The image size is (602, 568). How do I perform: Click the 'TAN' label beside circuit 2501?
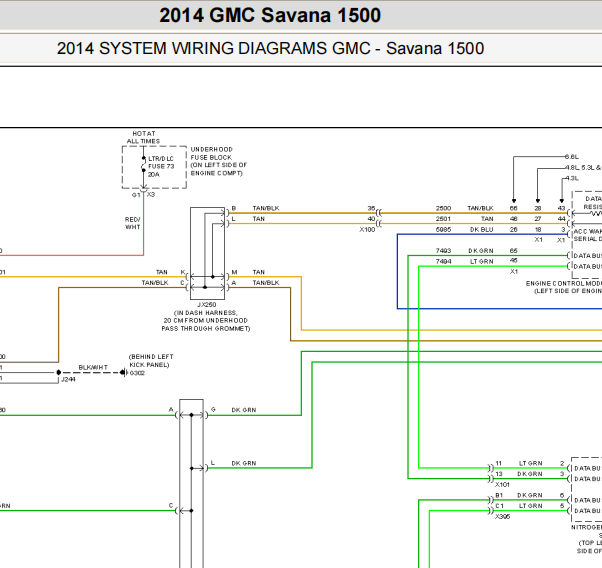click(487, 219)
